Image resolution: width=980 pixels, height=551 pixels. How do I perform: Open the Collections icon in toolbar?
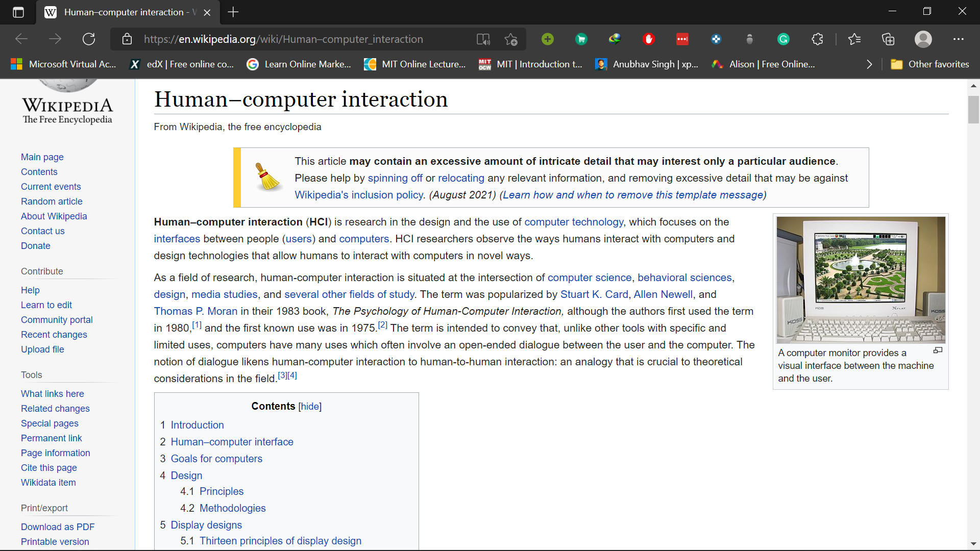pos(888,39)
